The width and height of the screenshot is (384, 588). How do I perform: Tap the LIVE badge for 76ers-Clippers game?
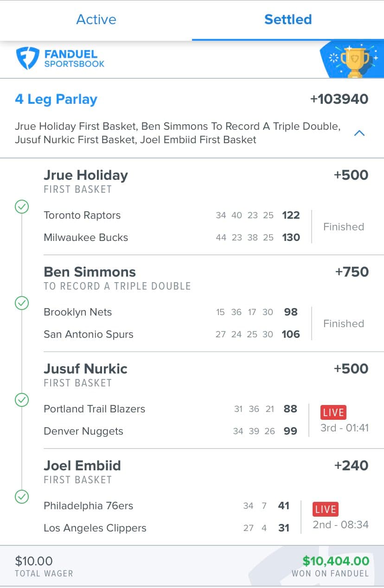325,509
